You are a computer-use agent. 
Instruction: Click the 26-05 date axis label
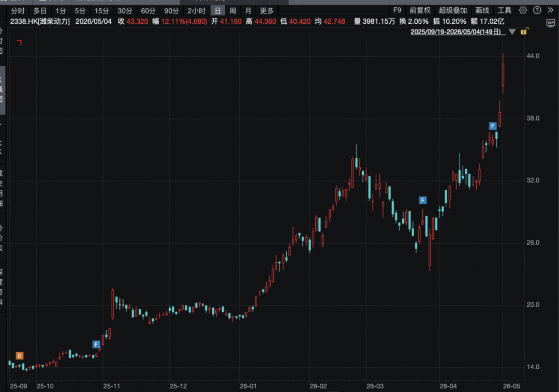click(x=511, y=386)
